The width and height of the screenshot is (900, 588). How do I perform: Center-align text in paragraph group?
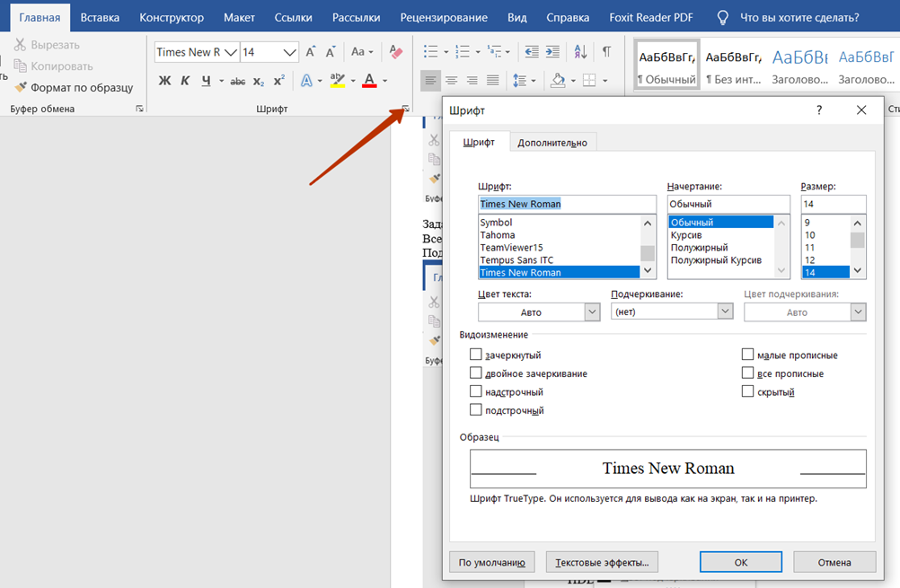[451, 80]
